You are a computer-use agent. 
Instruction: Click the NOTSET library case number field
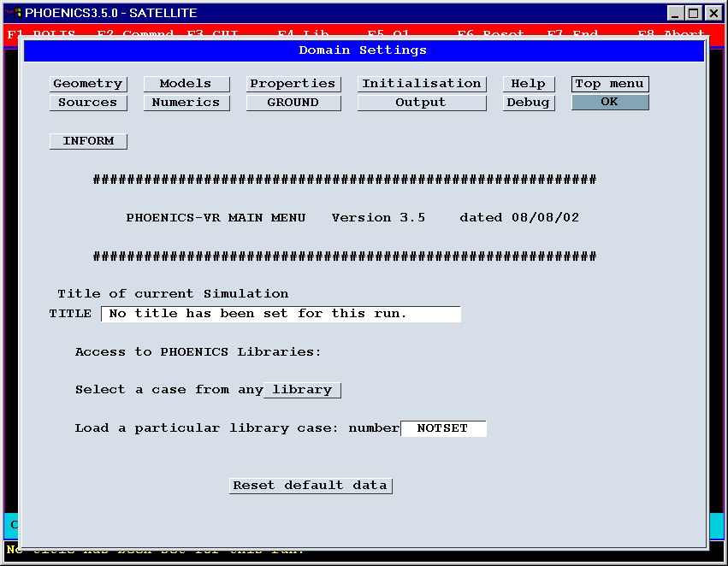(443, 428)
